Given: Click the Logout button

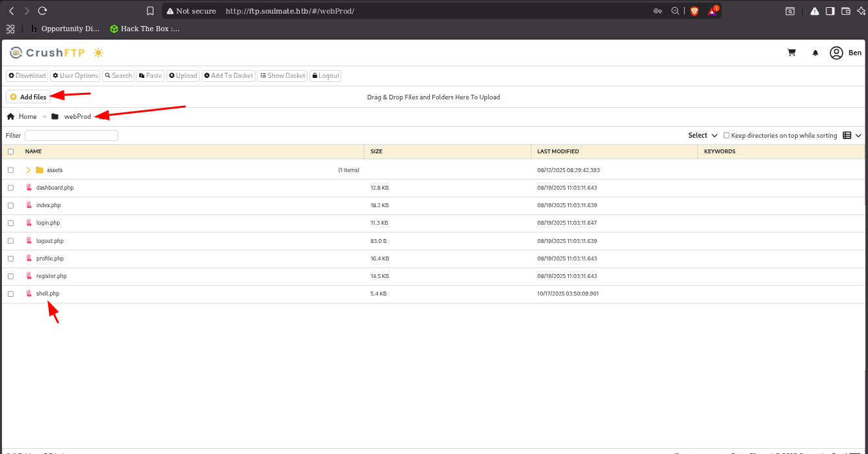Looking at the screenshot, I should pos(325,76).
